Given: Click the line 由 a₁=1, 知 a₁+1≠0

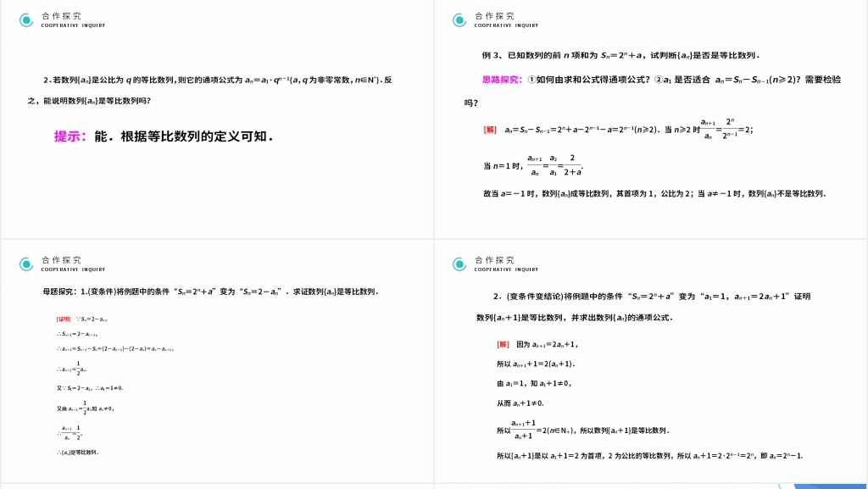Looking at the screenshot, I should tap(534, 383).
